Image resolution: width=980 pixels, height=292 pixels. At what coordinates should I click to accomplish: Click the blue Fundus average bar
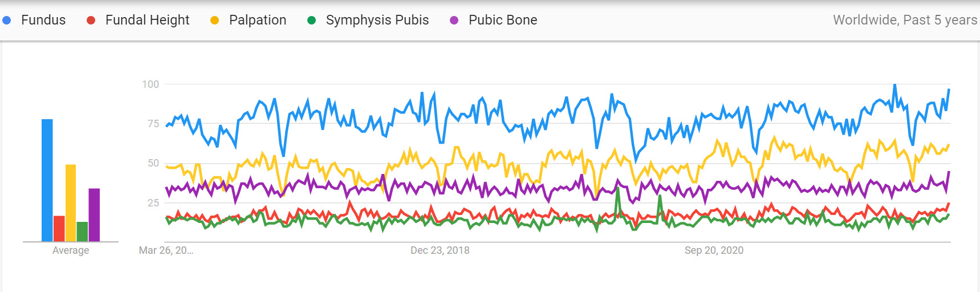point(47,180)
